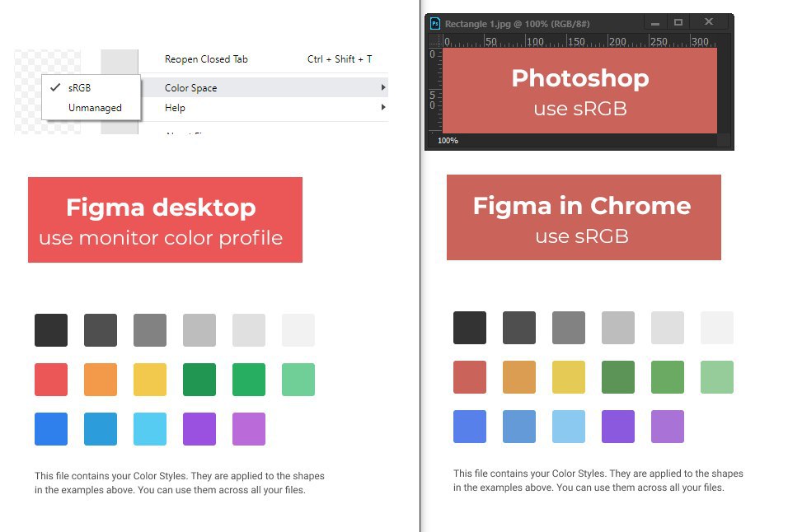
Task: Select the Figma desktop red rectangle
Action: 166,220
